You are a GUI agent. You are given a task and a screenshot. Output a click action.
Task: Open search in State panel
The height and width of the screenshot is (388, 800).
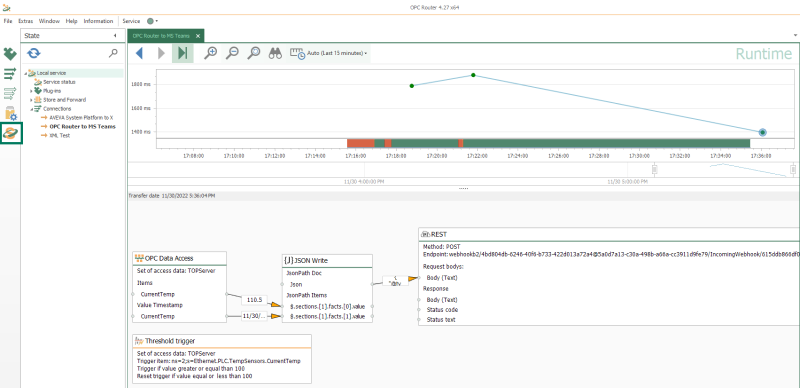point(113,53)
